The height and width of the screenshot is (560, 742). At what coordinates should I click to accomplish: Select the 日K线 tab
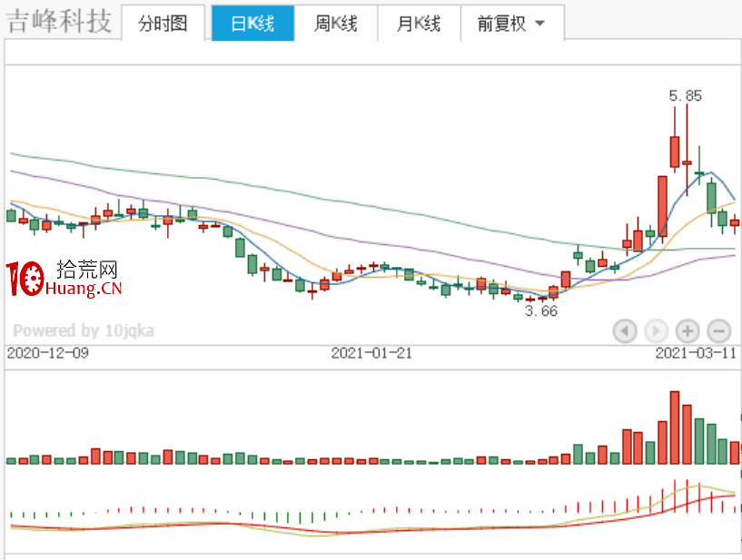[x=253, y=24]
